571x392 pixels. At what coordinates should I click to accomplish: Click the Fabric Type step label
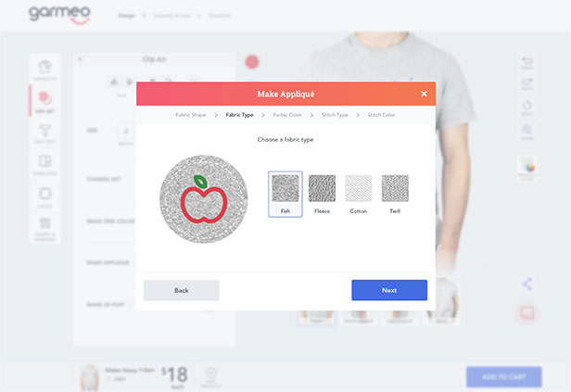(239, 115)
